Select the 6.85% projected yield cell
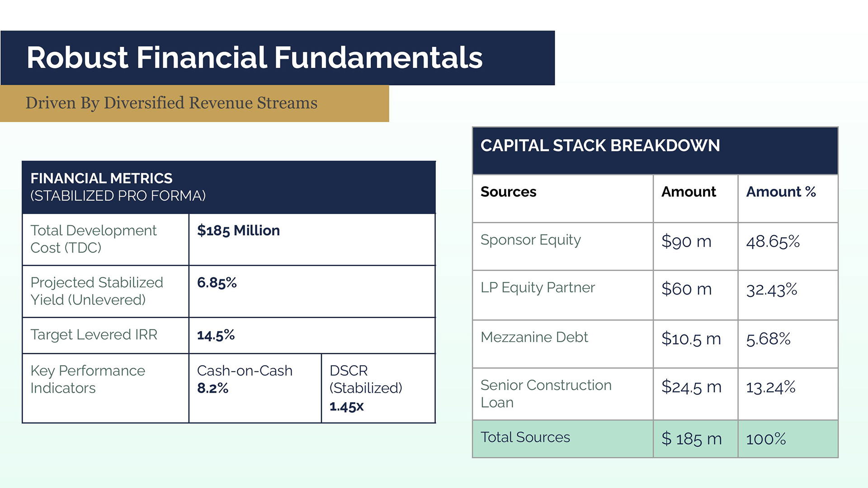The width and height of the screenshot is (868, 488). click(x=312, y=291)
